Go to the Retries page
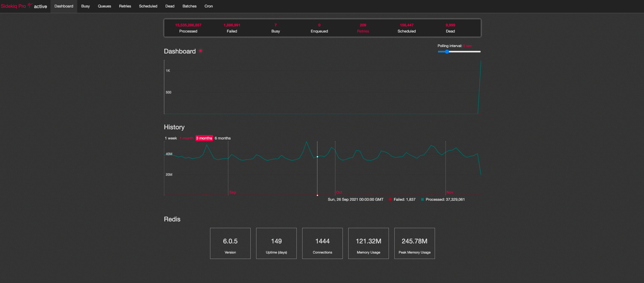The height and width of the screenshot is (283, 644). point(125,6)
